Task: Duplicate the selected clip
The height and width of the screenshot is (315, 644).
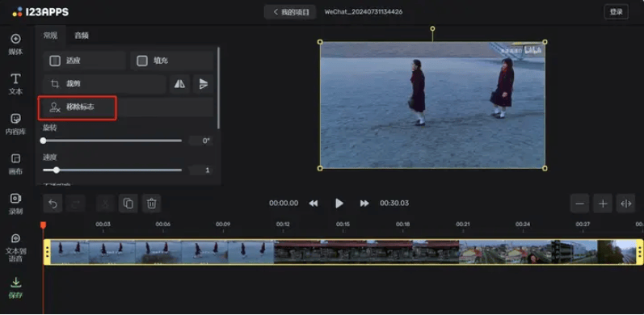Action: point(128,204)
